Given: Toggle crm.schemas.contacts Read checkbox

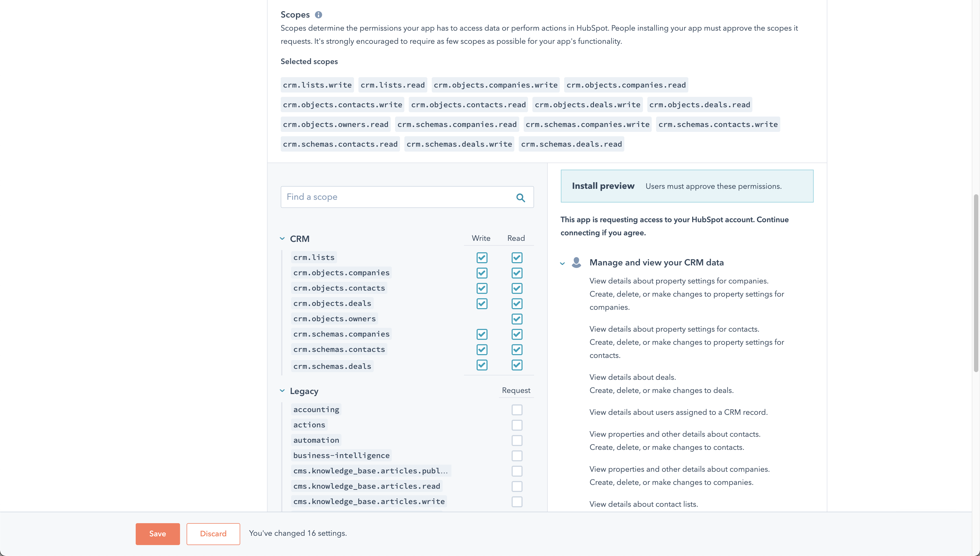Looking at the screenshot, I should click(517, 349).
